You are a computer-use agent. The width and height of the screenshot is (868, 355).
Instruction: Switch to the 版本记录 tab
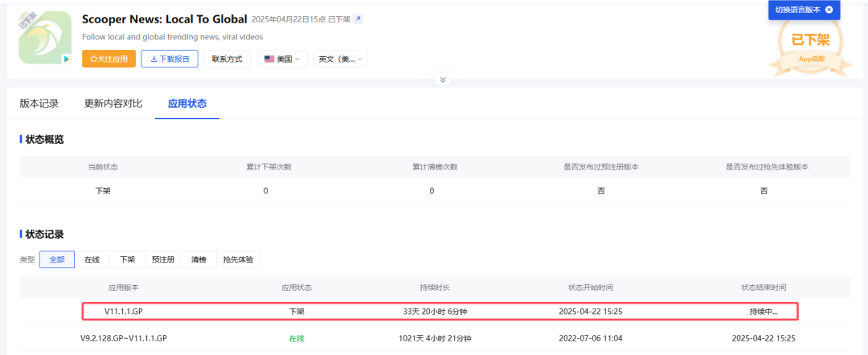click(x=39, y=104)
